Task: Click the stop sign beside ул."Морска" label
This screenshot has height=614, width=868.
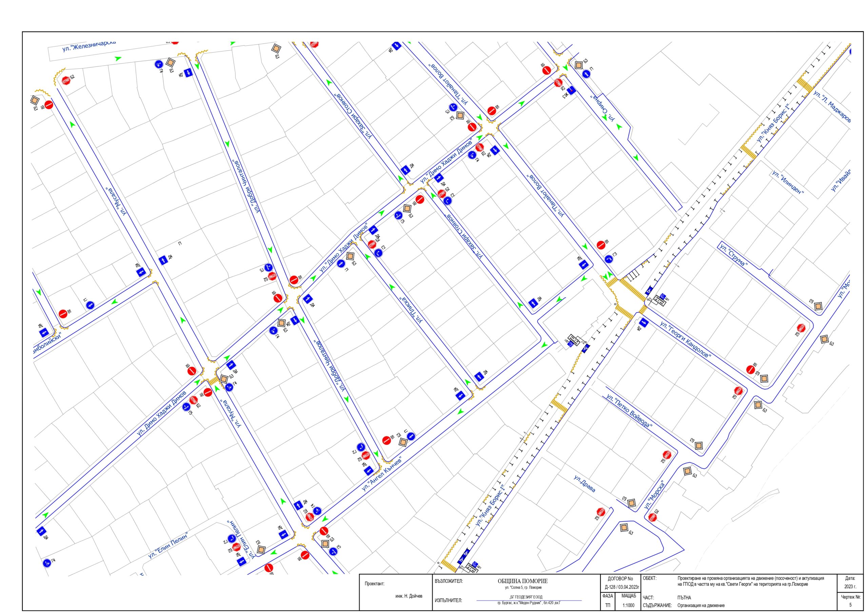Action: pos(652,518)
